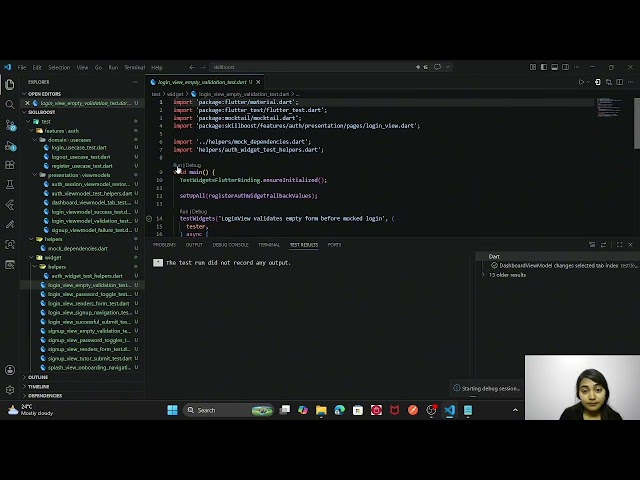This screenshot has width=640, height=480.
Task: Click the editor vertical scrollbar
Action: (x=637, y=123)
